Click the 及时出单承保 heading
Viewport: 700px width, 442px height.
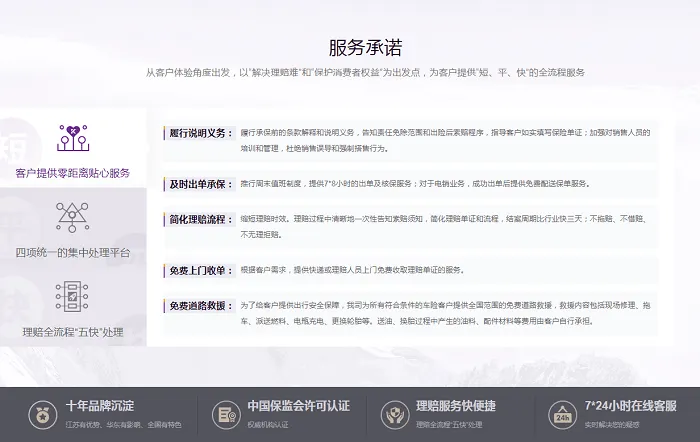click(x=200, y=184)
